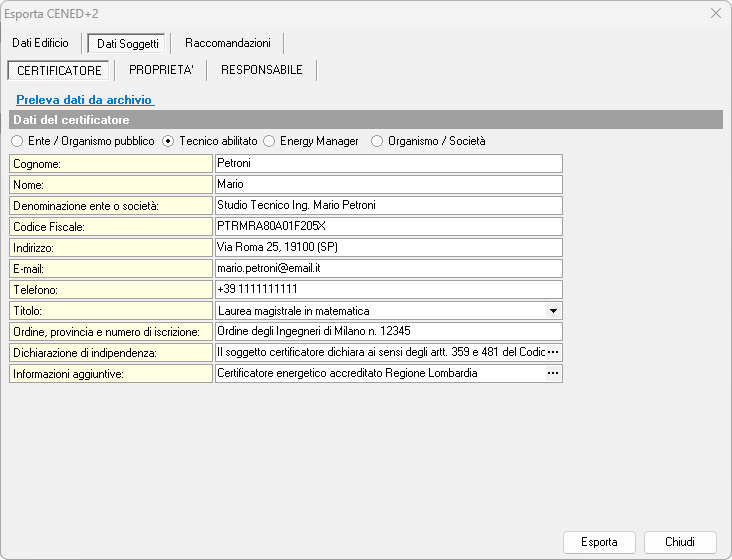The height and width of the screenshot is (560, 732).
Task: Choose Energy Manager radio button
Action: [x=270, y=142]
